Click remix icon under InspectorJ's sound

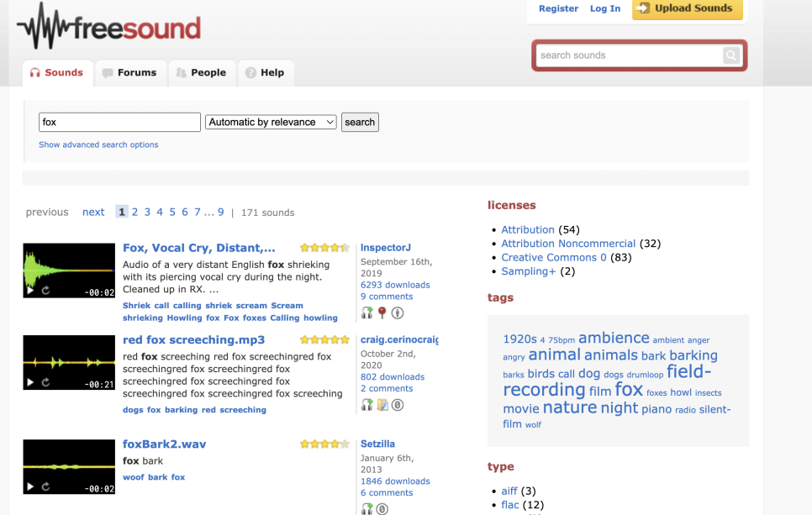(366, 313)
